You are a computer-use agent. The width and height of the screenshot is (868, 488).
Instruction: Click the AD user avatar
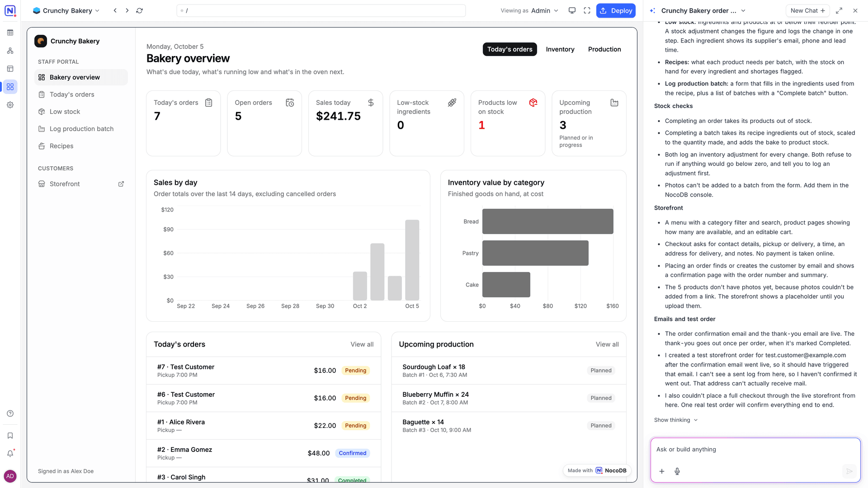coord(10,476)
